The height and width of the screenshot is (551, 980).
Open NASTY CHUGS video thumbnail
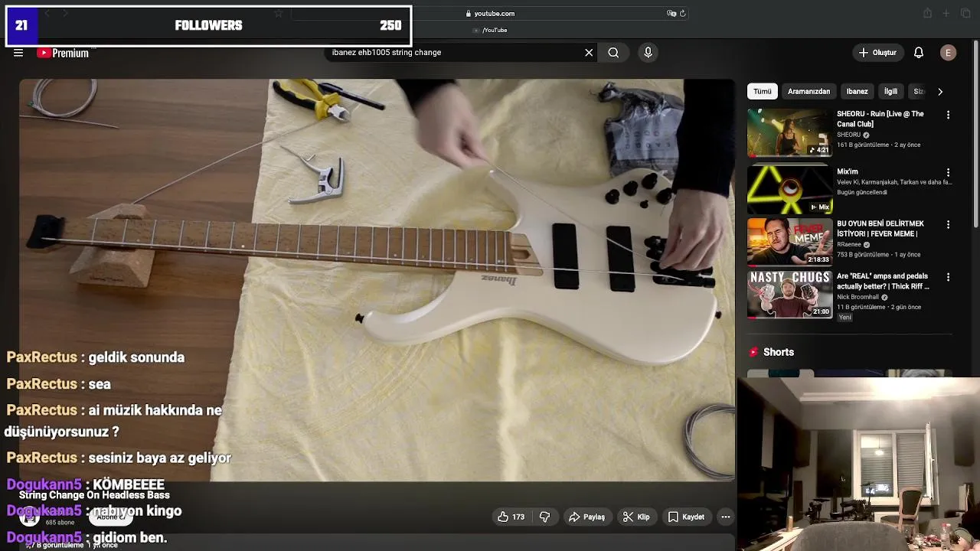point(789,294)
